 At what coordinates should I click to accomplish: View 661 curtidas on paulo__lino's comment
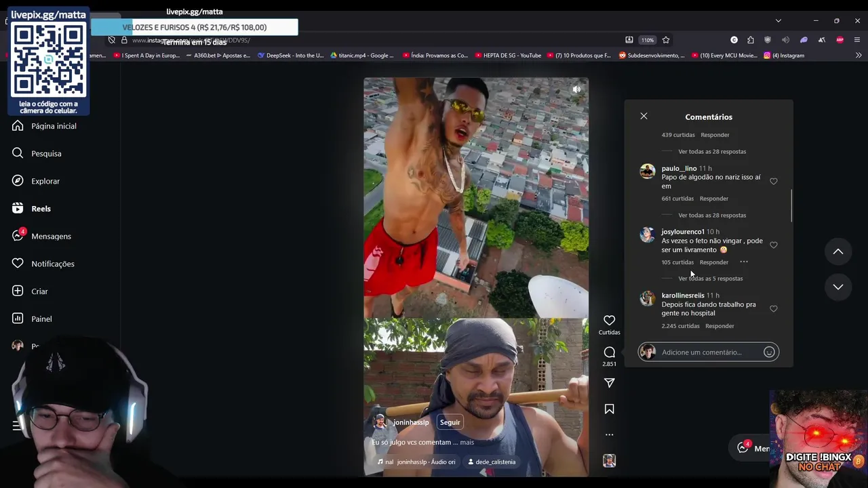[677, 199]
